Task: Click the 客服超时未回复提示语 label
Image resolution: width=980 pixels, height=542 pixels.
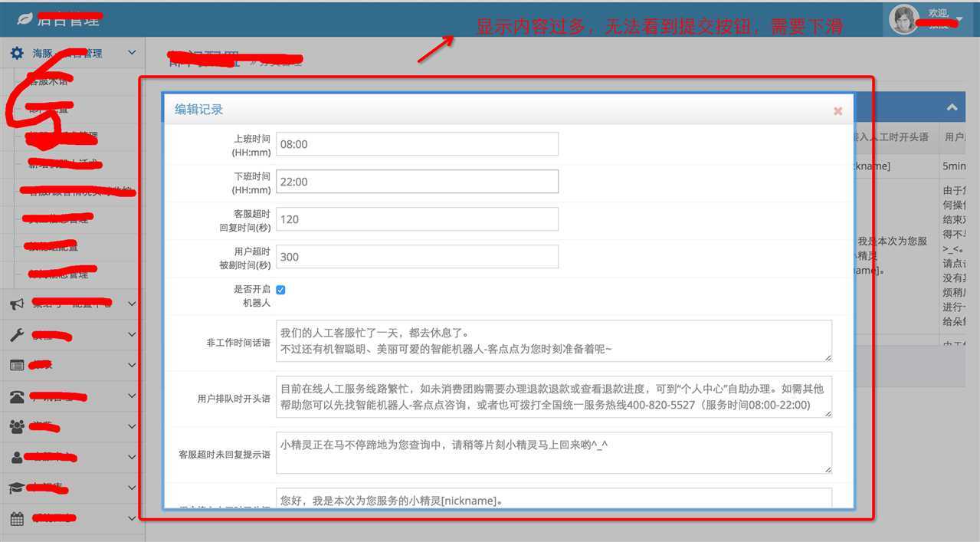Action: point(225,455)
